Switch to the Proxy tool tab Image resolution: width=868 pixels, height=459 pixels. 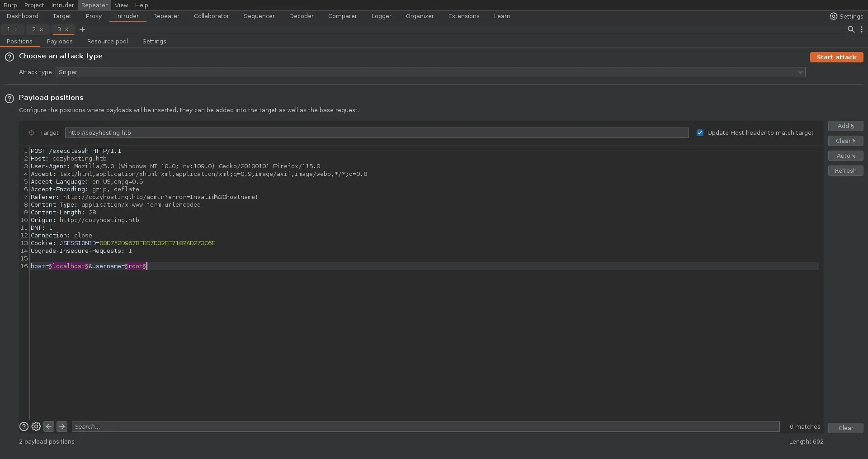click(94, 16)
